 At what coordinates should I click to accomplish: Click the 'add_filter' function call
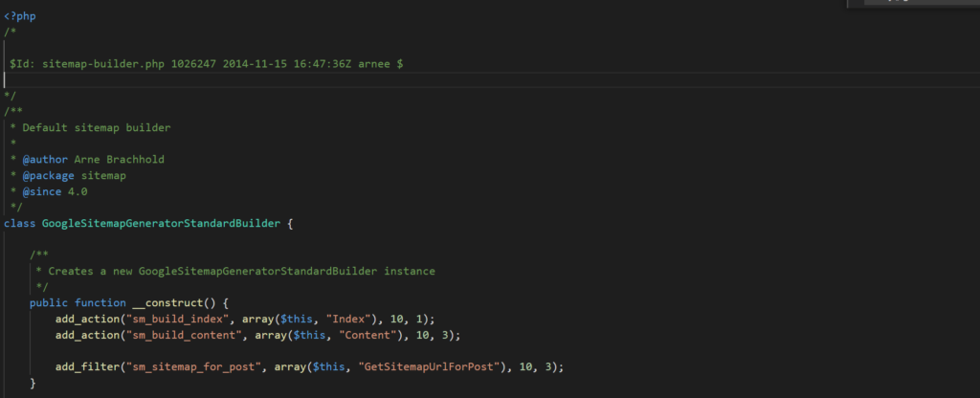tap(87, 367)
